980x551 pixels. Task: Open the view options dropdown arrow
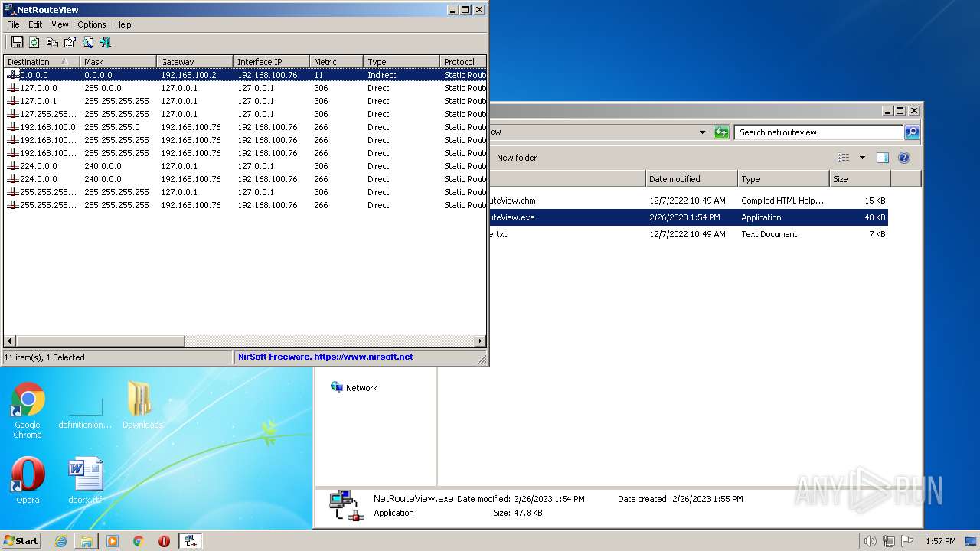tap(861, 158)
